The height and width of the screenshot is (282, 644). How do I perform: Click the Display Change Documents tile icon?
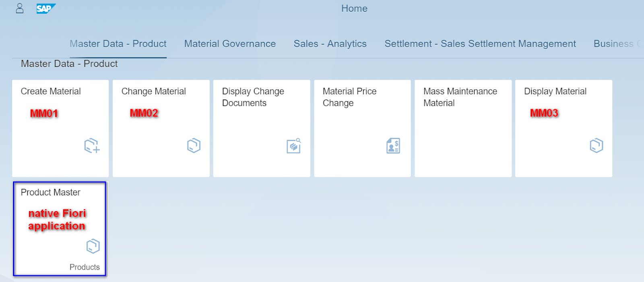pyautogui.click(x=294, y=146)
